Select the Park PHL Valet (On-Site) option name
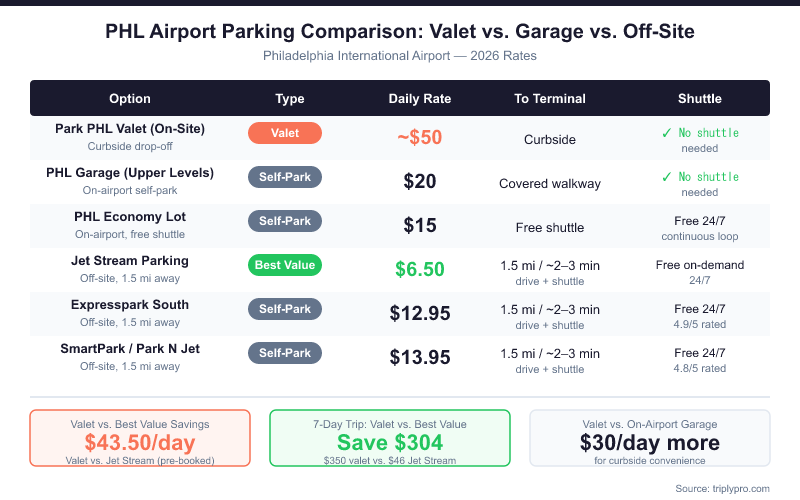Viewport: 800px width, 500px height. tap(130, 129)
